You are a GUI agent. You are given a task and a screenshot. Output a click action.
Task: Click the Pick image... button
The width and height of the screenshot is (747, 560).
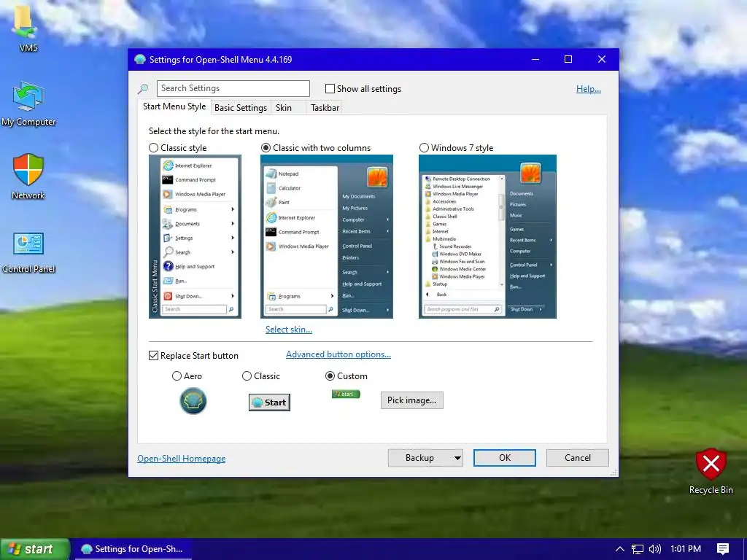click(411, 400)
